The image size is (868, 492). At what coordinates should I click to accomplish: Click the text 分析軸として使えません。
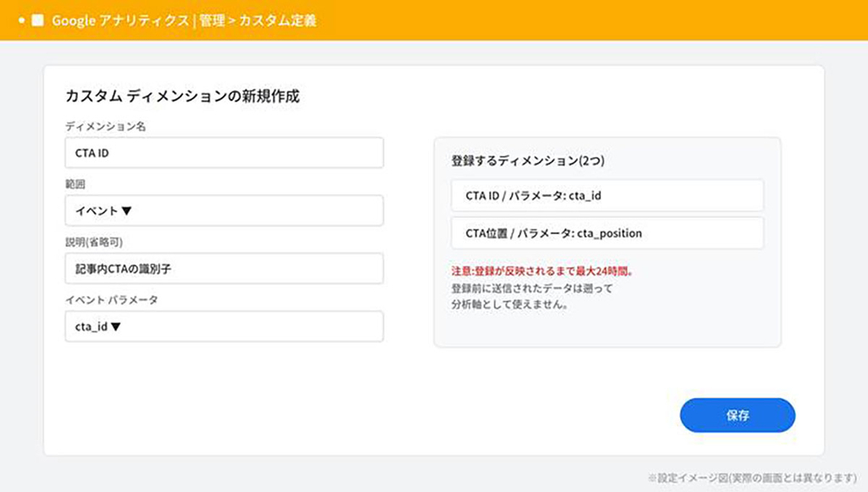click(509, 305)
